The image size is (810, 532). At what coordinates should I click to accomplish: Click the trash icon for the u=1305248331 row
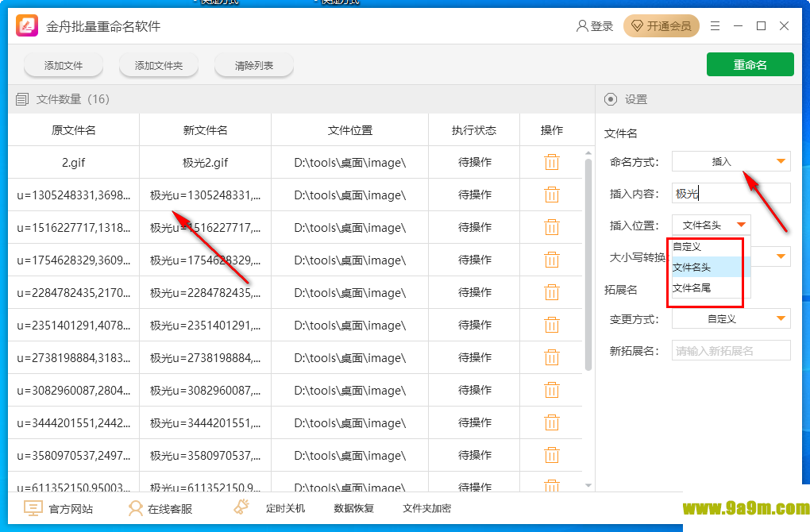[x=552, y=195]
